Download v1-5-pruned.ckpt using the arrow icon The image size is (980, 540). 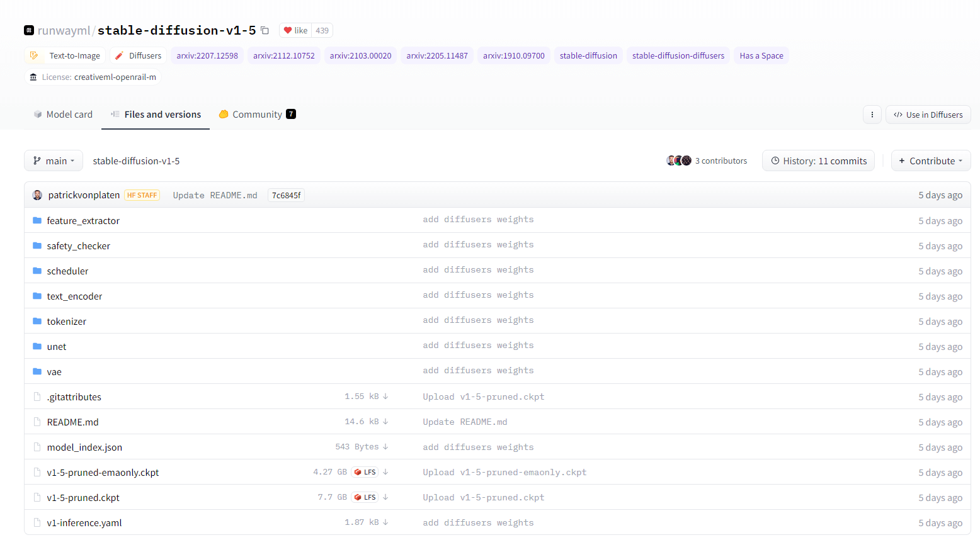385,497
